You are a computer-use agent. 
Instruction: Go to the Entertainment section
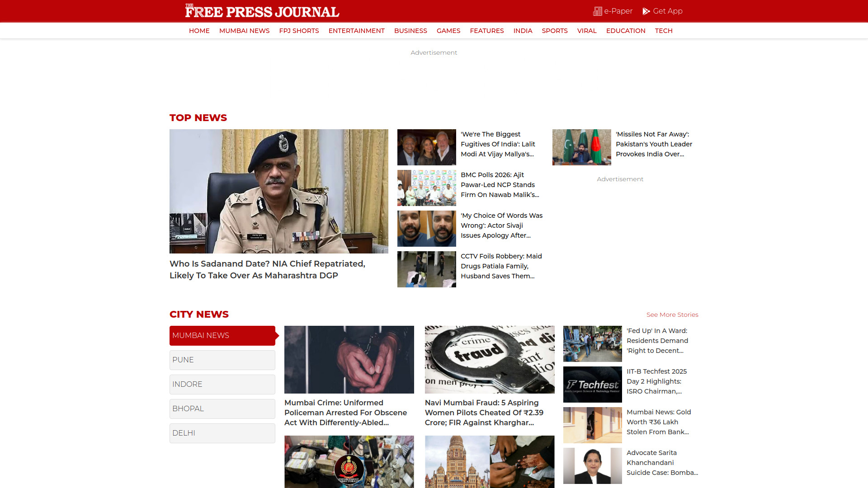[356, 31]
